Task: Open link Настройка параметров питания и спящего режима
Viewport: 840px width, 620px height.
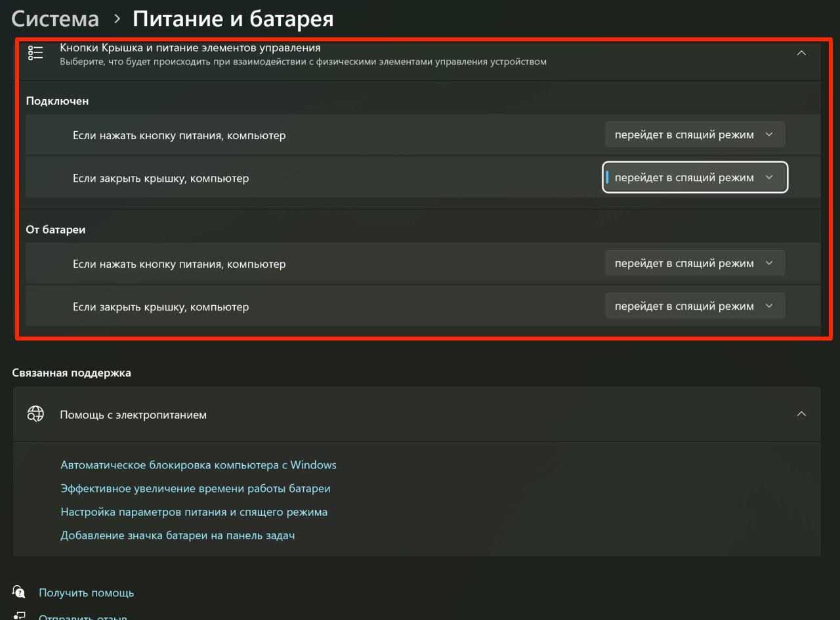Action: [194, 512]
